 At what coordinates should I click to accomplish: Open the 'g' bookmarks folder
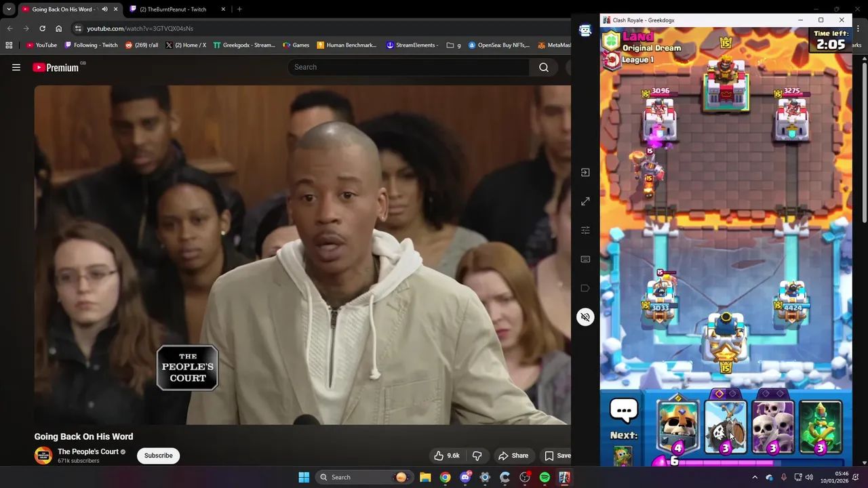[454, 45]
